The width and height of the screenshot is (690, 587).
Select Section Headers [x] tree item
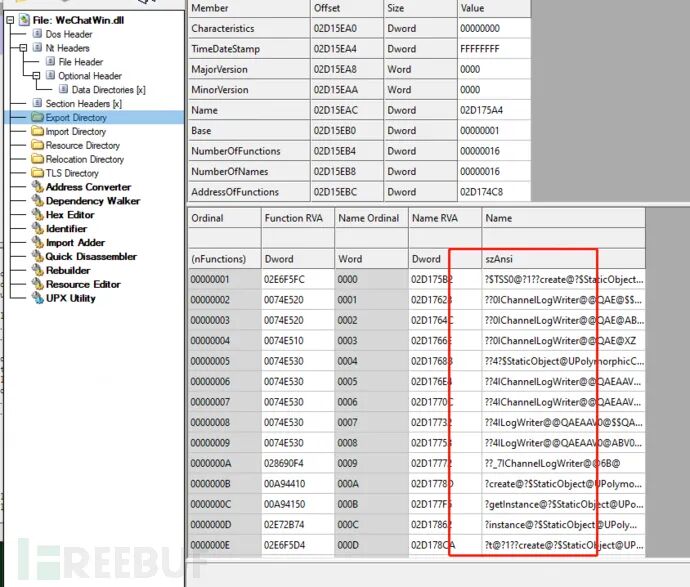tap(84, 103)
